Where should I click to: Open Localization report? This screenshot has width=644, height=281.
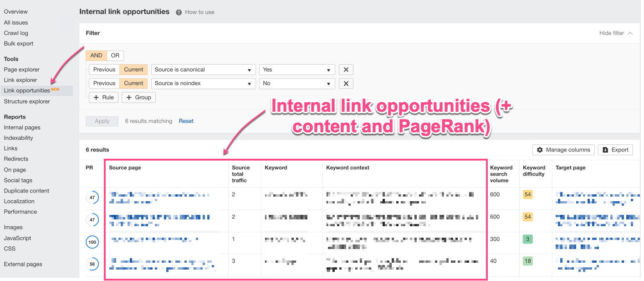(x=19, y=202)
